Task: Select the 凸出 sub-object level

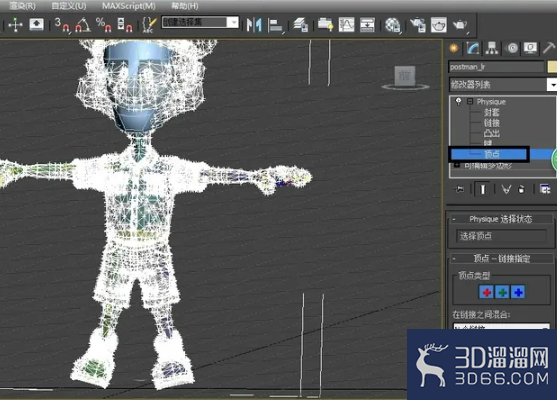Action: click(492, 133)
